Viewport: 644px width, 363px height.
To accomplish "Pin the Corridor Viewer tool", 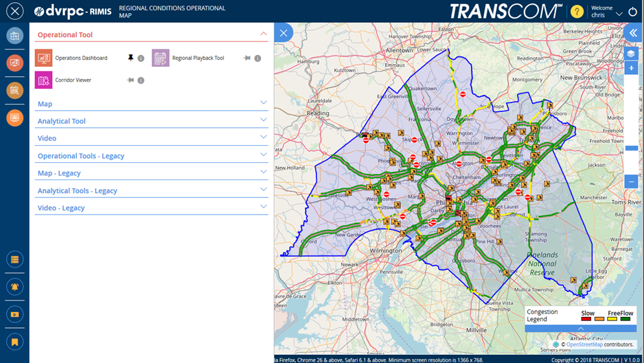I will coord(130,80).
